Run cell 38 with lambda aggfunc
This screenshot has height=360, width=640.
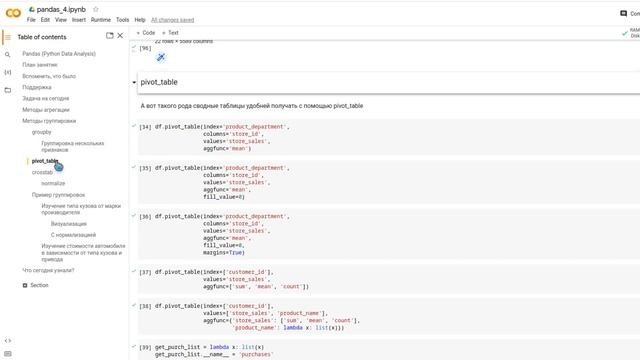pos(145,306)
